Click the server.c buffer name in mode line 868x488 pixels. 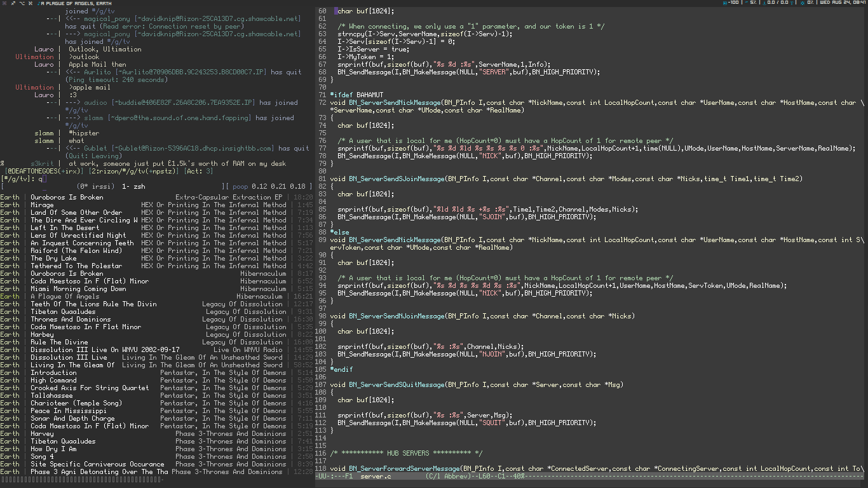click(x=376, y=477)
